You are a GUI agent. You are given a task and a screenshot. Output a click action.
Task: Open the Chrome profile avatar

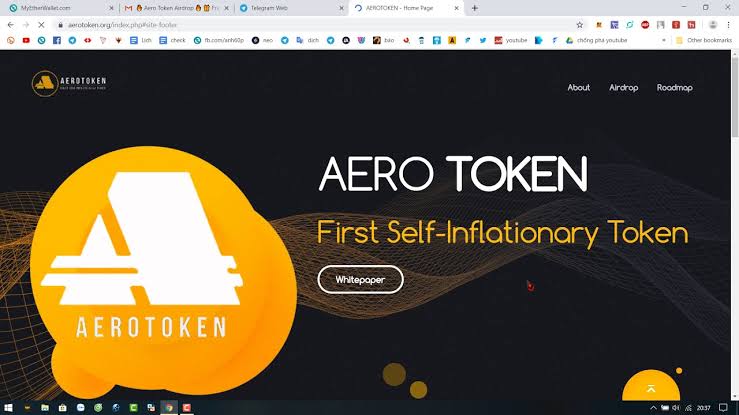[713, 25]
